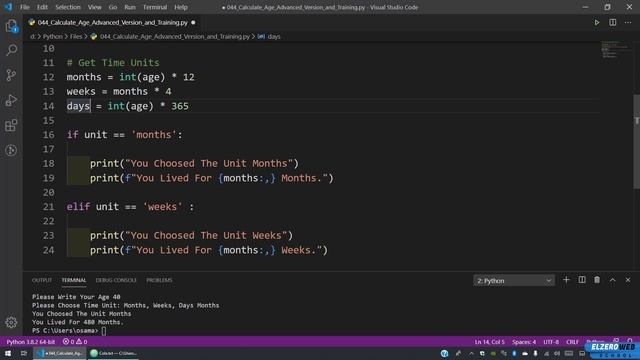The image size is (640, 360).
Task: Show errors and warnings in status bar
Action: click(75, 342)
